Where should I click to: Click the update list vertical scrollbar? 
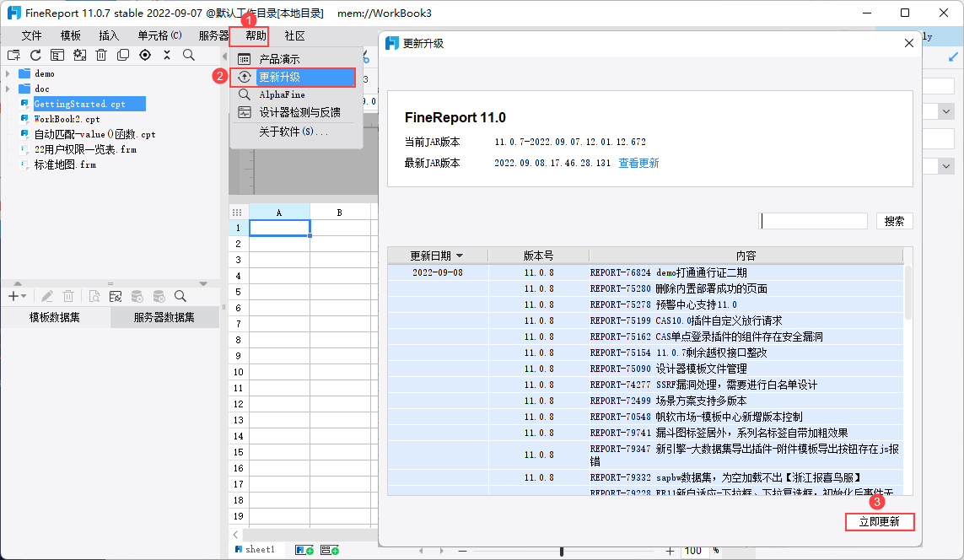(908, 293)
